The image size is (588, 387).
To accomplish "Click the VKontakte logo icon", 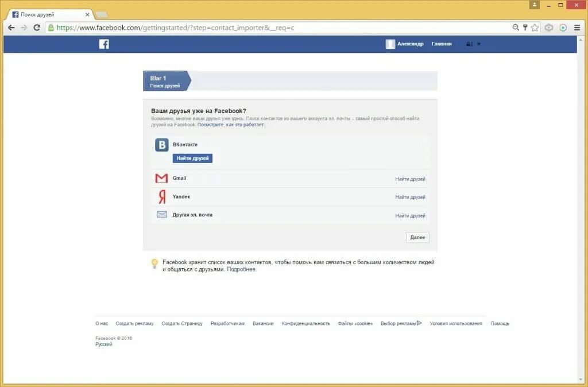I will tap(161, 145).
